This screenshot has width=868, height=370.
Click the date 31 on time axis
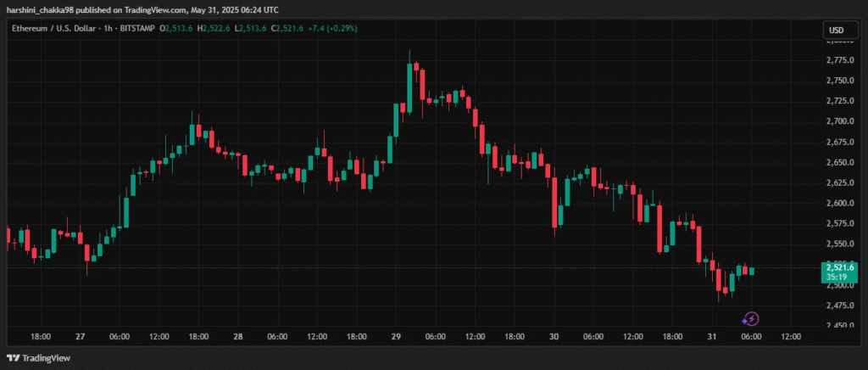point(712,337)
